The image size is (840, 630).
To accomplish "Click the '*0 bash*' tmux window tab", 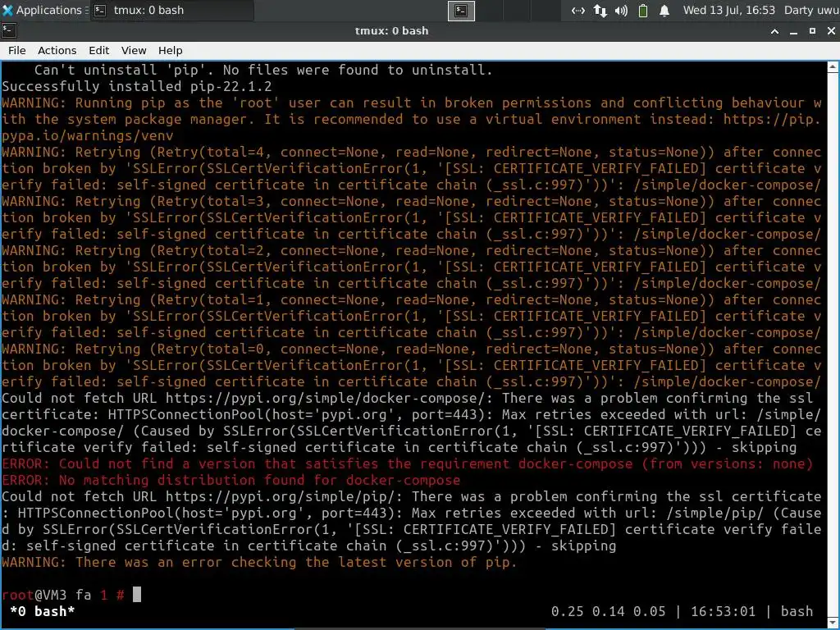I will click(43, 611).
